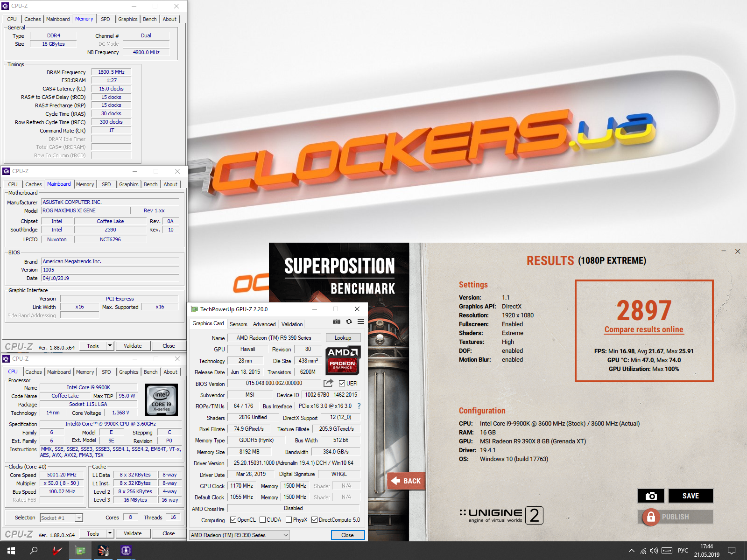The height and width of the screenshot is (560, 747).
Task: Click the Tools button in Mainboard CPU-Z window
Action: 93,346
